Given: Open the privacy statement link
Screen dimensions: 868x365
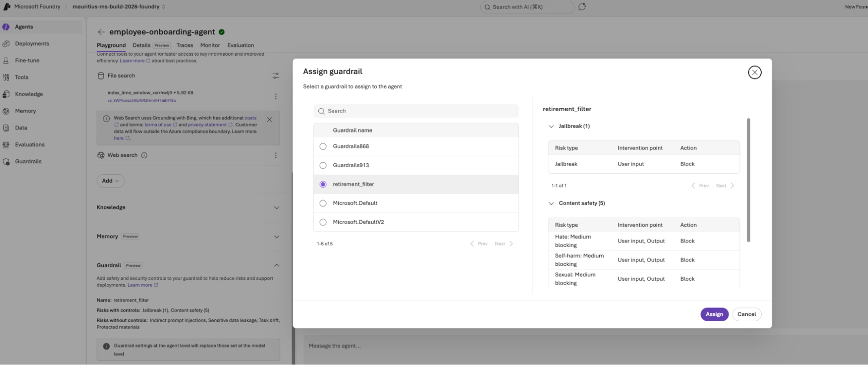Looking at the screenshot, I should pyautogui.click(x=210, y=125).
